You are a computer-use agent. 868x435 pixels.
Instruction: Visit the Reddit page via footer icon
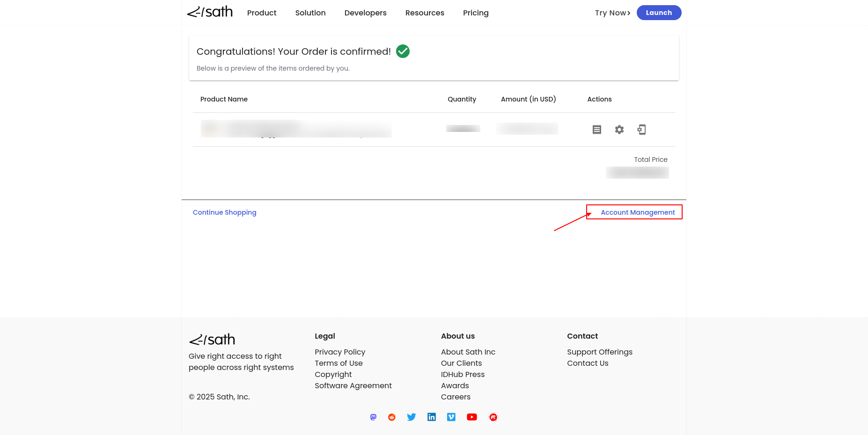tap(392, 417)
